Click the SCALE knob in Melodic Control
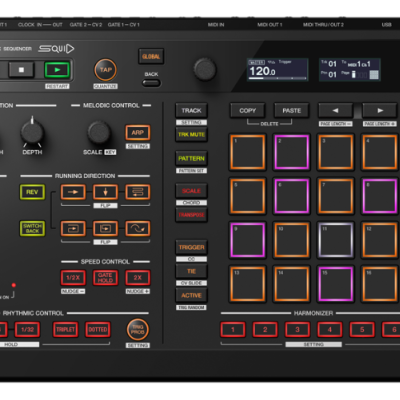Screen dimensions: 400x400 (x=99, y=133)
